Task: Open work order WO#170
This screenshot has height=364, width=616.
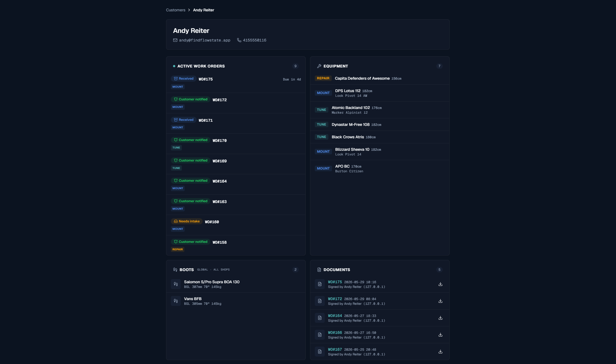Action: (x=236, y=144)
